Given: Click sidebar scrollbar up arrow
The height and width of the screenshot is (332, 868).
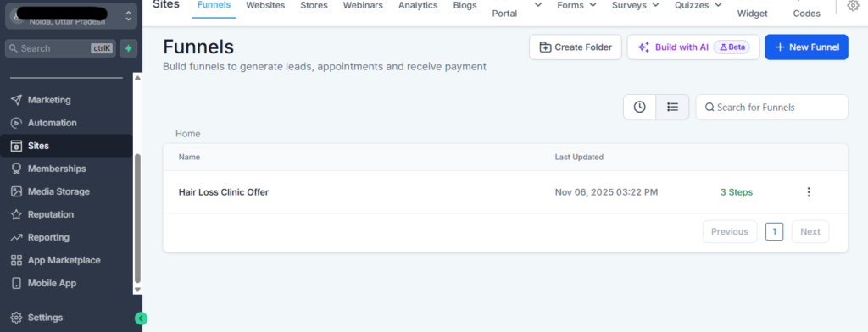Looking at the screenshot, I should click(138, 78).
